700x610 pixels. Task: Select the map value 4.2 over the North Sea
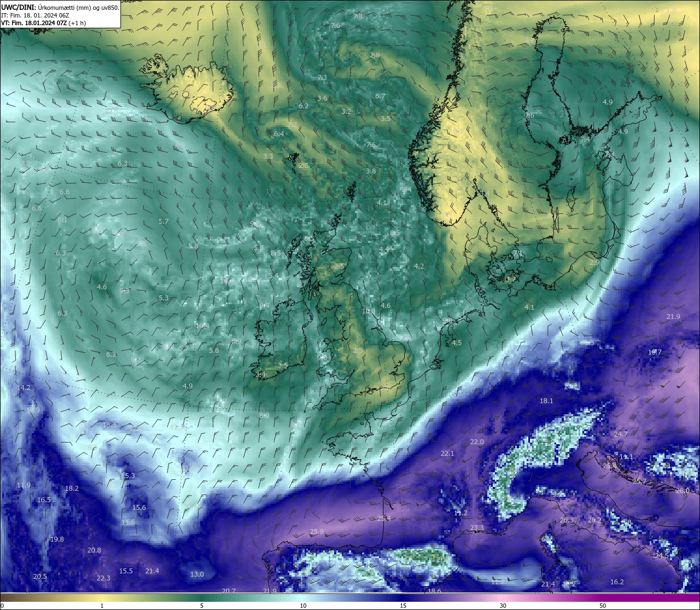tap(419, 266)
